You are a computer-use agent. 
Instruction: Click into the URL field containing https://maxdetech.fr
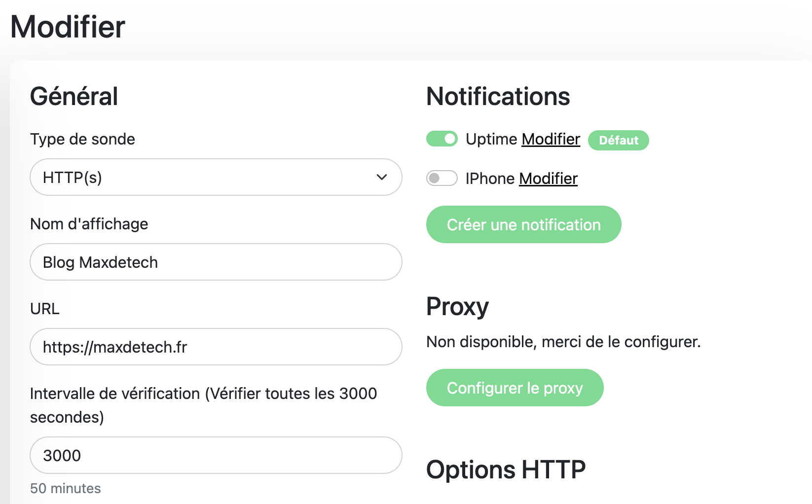click(216, 347)
